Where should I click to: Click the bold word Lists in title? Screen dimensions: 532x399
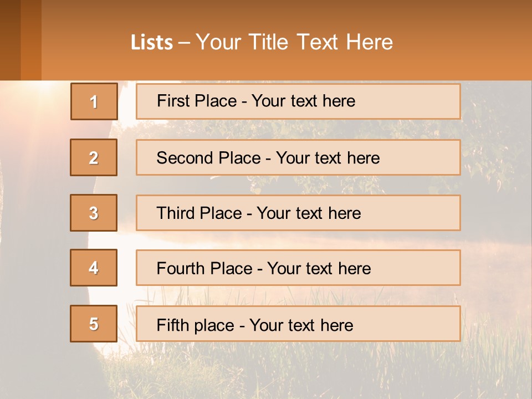pyautogui.click(x=152, y=43)
